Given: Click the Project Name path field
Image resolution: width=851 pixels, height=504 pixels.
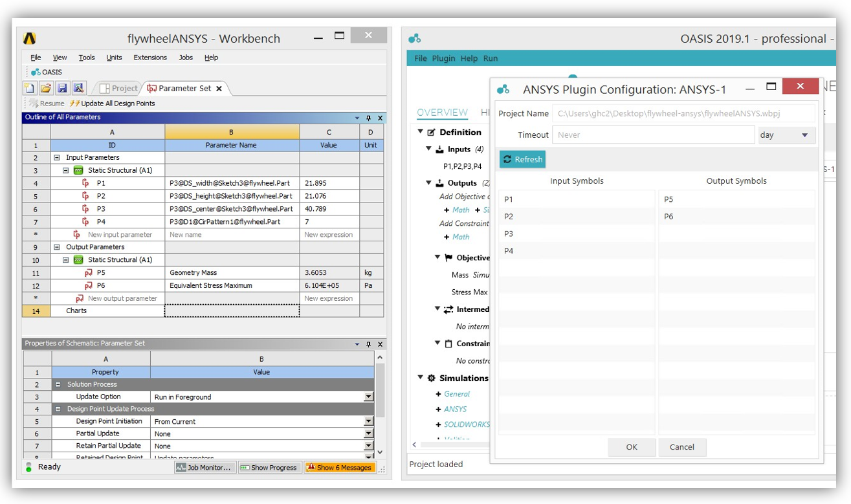Looking at the screenshot, I should 683,113.
